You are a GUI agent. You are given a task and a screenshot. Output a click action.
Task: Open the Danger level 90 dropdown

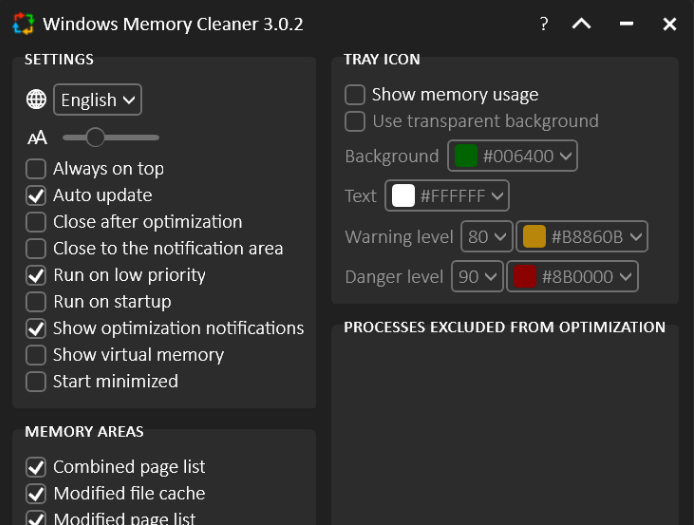(477, 277)
